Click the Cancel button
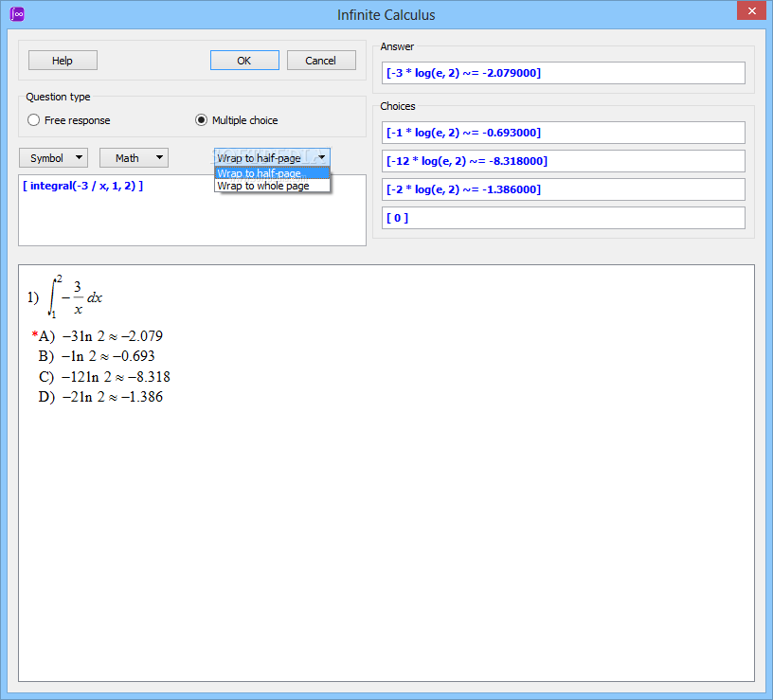This screenshot has width=773, height=700. 321,60
